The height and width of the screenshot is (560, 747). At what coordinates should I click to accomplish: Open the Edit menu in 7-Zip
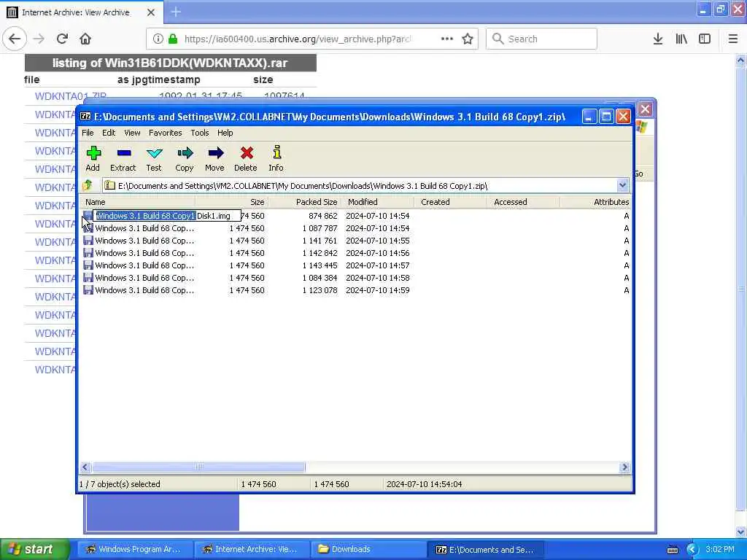pos(109,133)
